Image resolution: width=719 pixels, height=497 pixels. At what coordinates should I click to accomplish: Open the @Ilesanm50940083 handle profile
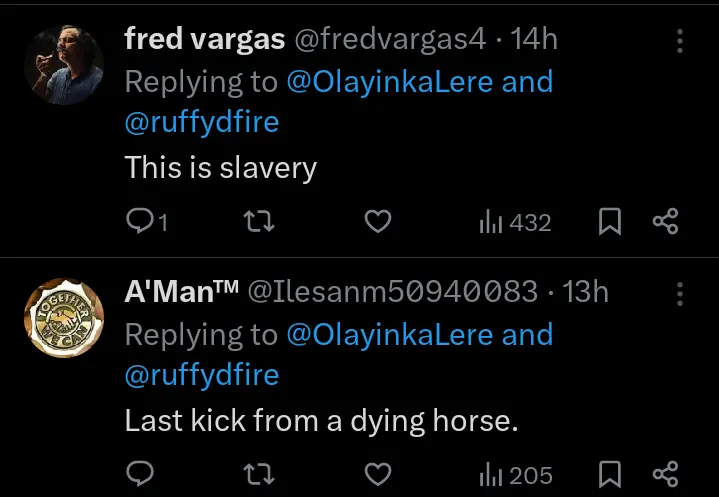392,291
